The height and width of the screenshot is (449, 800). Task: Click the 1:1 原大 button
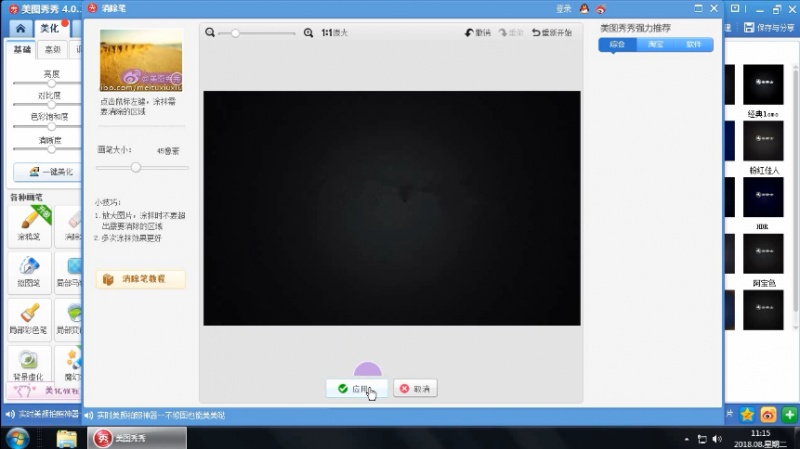pos(334,33)
